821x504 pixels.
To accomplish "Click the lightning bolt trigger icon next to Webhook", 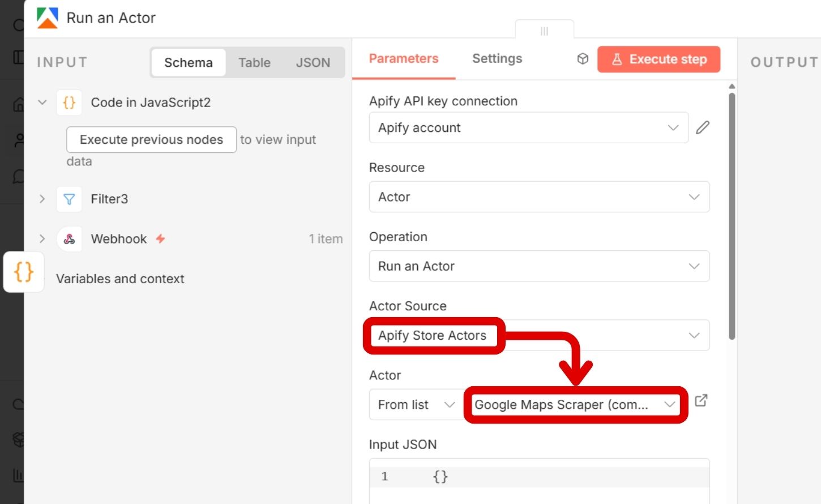I will [161, 239].
